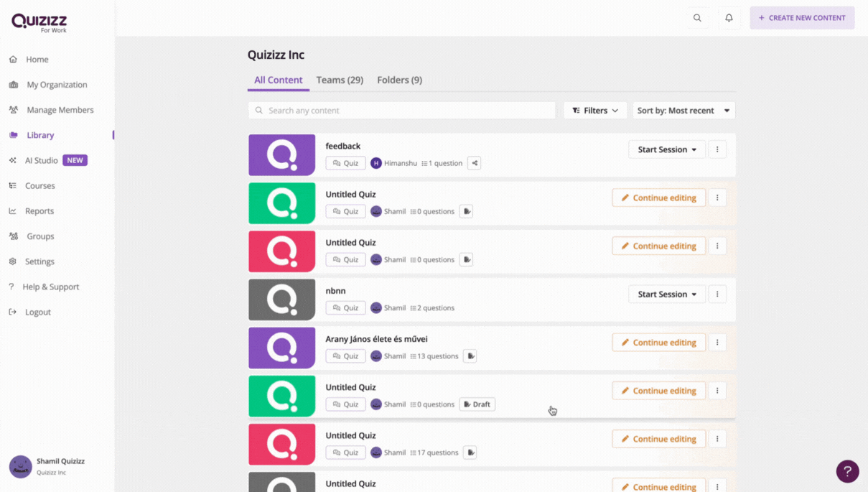The width and height of the screenshot is (868, 492).
Task: Open My Organization in sidebar
Action: [57, 85]
